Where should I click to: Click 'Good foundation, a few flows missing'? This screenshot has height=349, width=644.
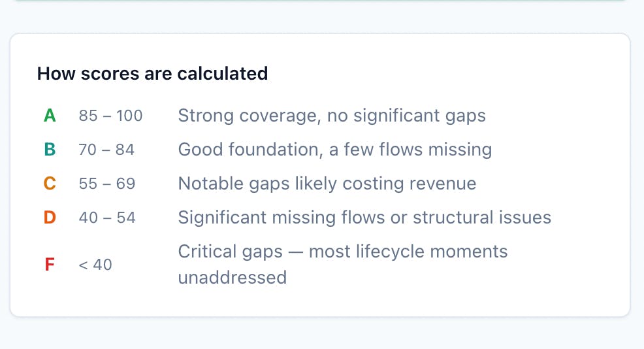[x=334, y=150]
